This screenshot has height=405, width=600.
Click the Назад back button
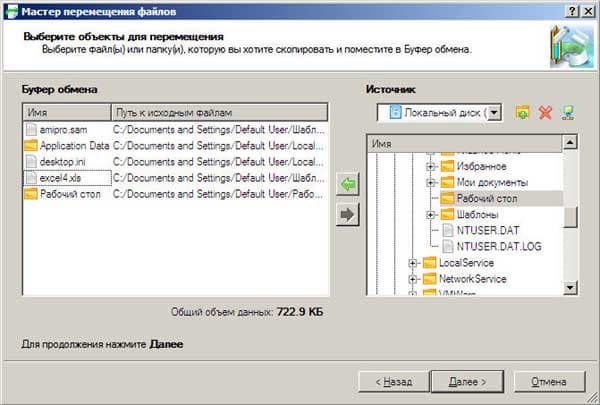point(393,382)
